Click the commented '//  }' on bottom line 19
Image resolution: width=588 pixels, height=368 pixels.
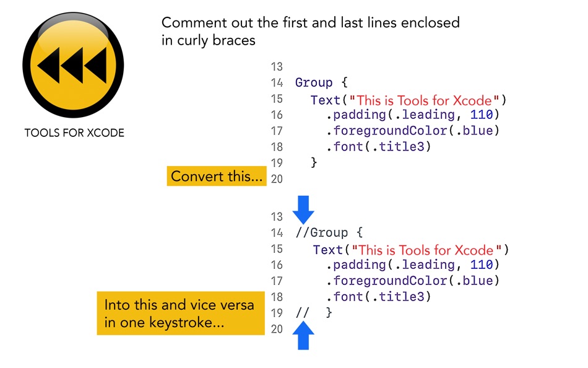coord(314,312)
